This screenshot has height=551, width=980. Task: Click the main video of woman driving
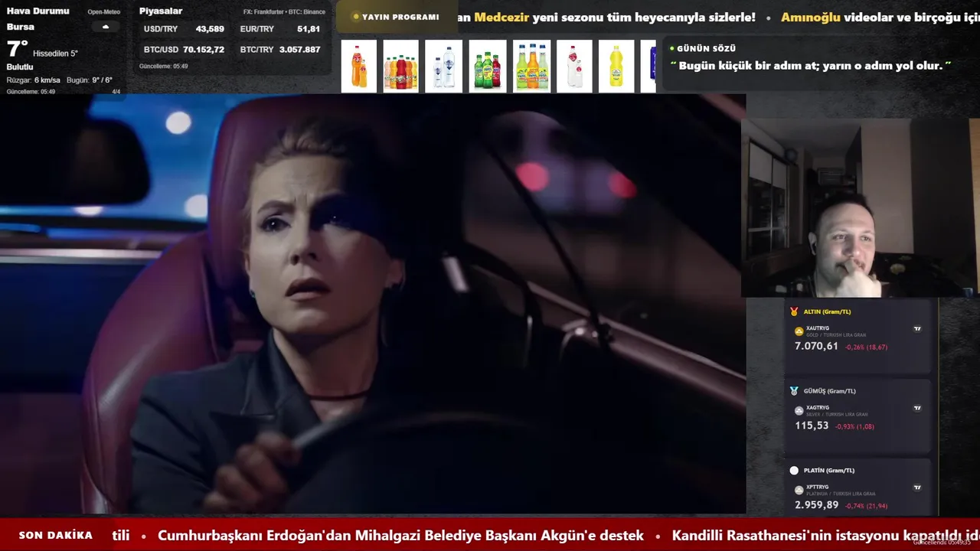coord(373,304)
